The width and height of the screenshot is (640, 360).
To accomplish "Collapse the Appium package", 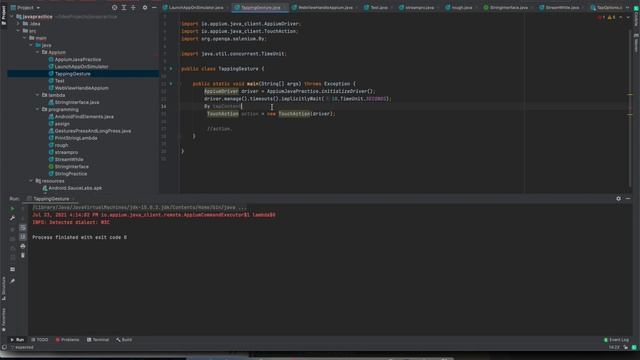I will [x=38, y=52].
